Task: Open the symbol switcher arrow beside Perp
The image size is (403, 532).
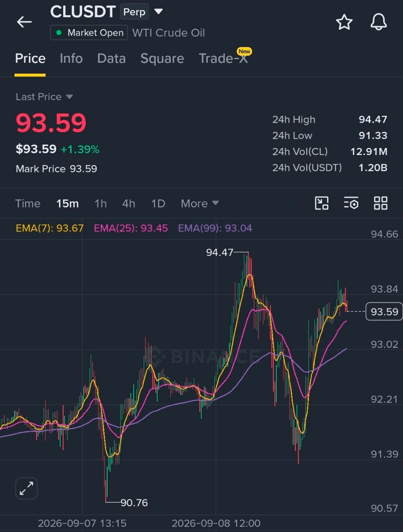Action: click(x=158, y=11)
